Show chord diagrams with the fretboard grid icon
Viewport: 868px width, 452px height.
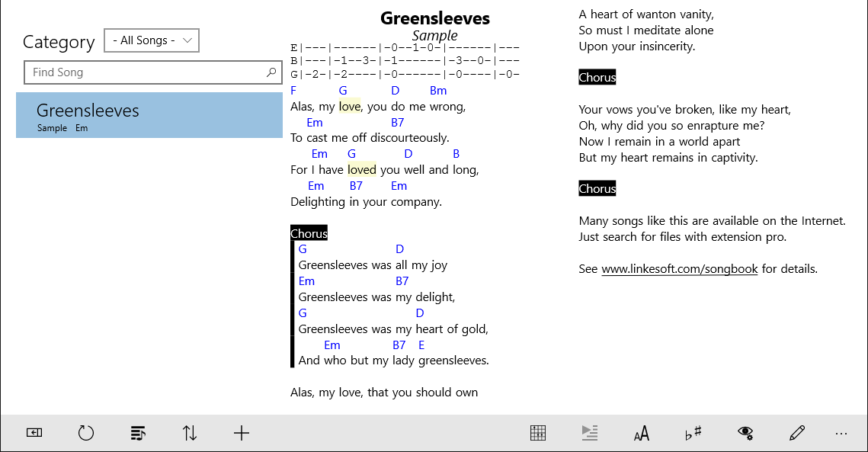[537, 432]
